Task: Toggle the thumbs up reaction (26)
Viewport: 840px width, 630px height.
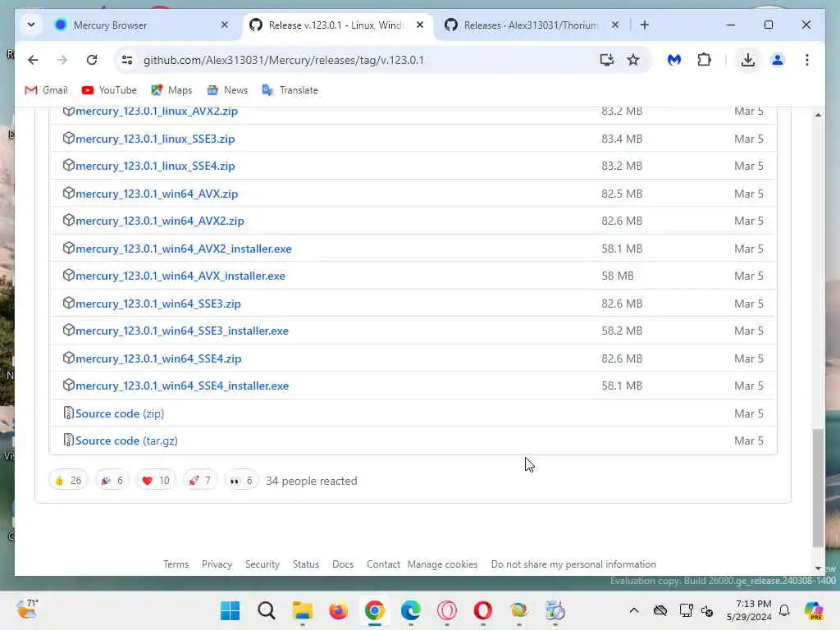Action: 68,481
